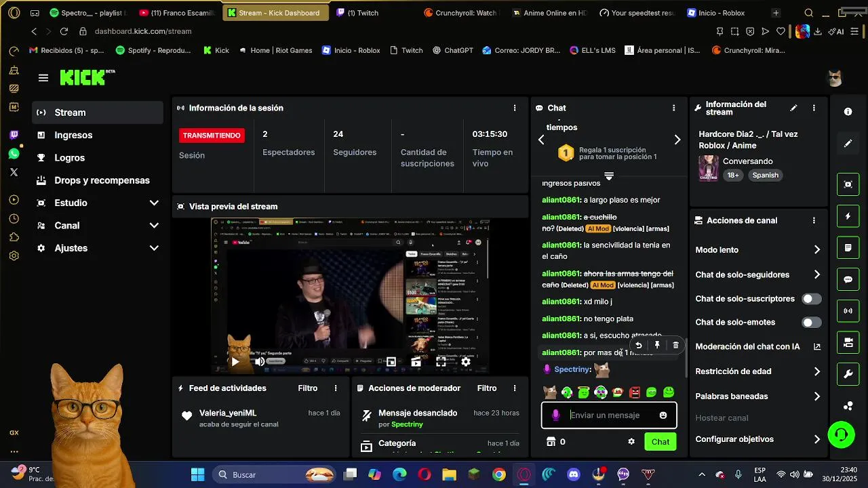The height and width of the screenshot is (488, 868).
Task: Click the stream preview thumbnail
Action: pyautogui.click(x=350, y=295)
